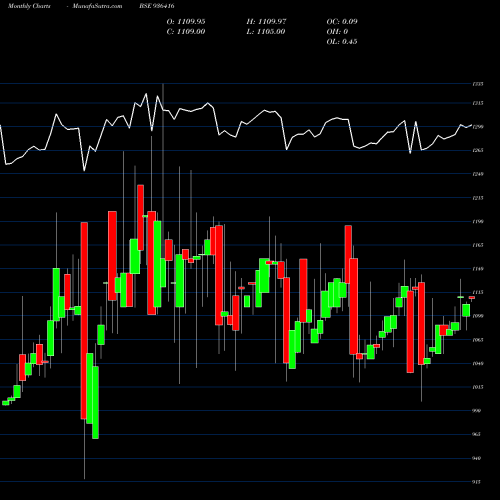Click the 1190 price axis label

click(478, 221)
